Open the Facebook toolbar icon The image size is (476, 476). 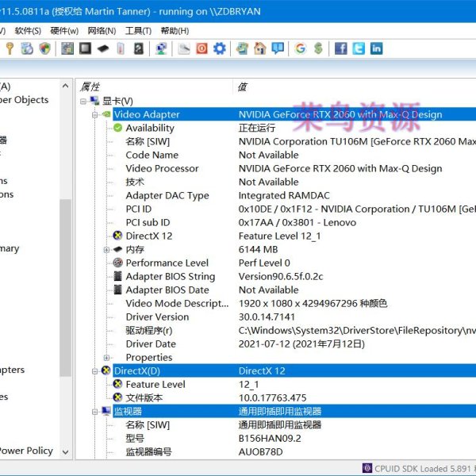click(x=341, y=48)
